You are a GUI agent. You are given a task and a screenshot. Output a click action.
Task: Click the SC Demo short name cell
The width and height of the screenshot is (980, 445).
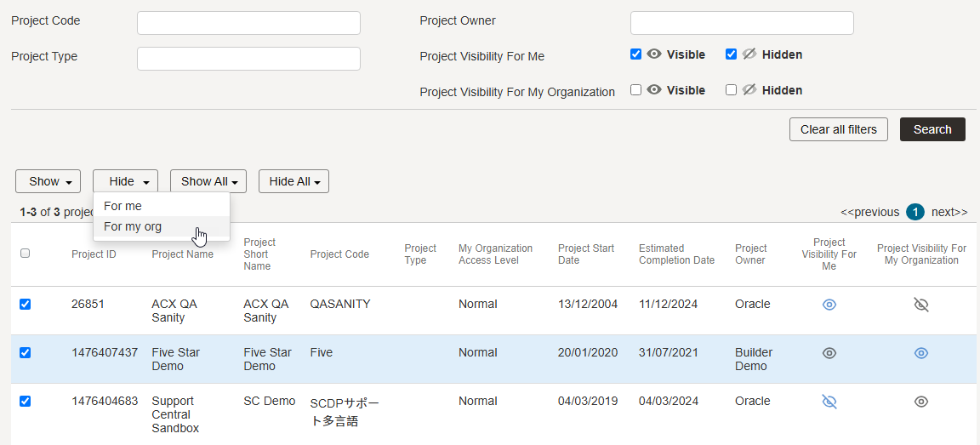pos(270,402)
